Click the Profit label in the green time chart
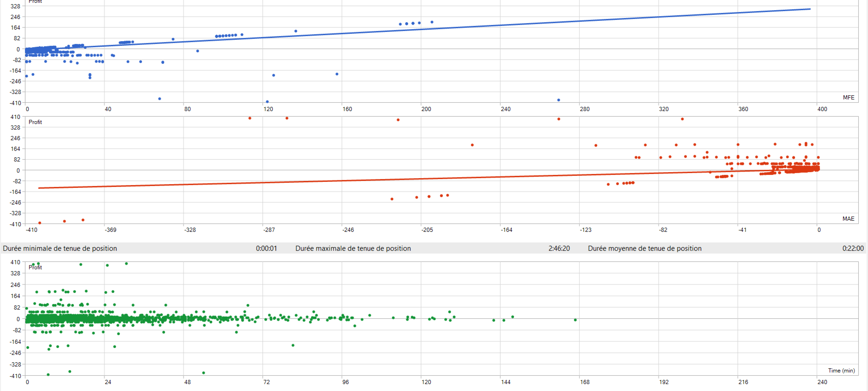This screenshot has height=391, width=868. point(35,267)
